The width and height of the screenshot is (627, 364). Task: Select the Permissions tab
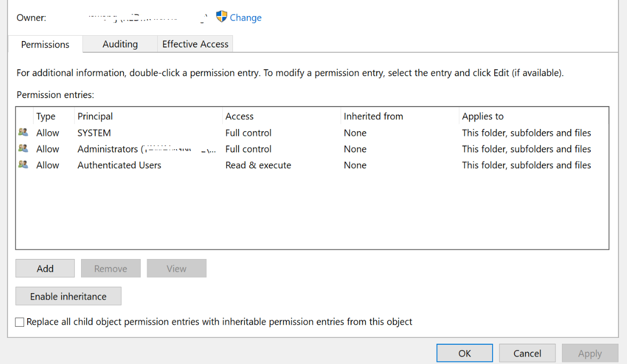45,44
